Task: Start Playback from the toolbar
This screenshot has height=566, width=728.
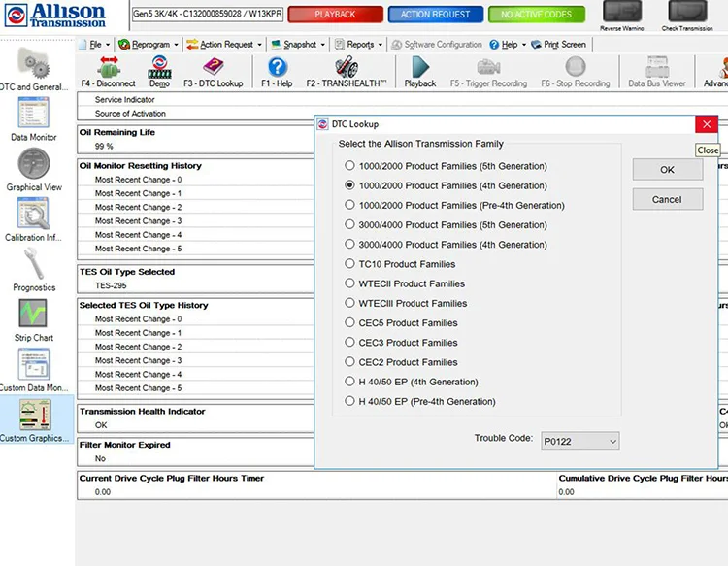Action: pyautogui.click(x=419, y=72)
